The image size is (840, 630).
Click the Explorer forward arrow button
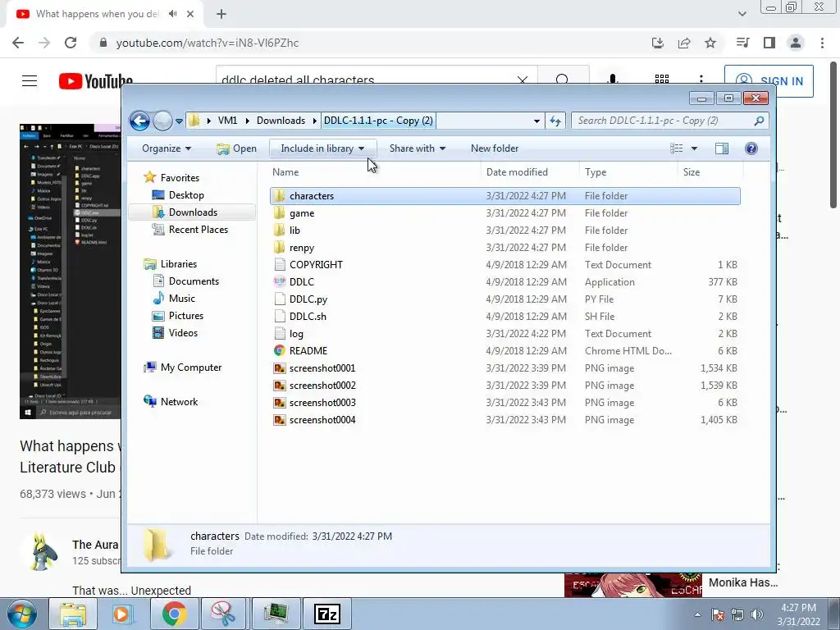point(162,121)
